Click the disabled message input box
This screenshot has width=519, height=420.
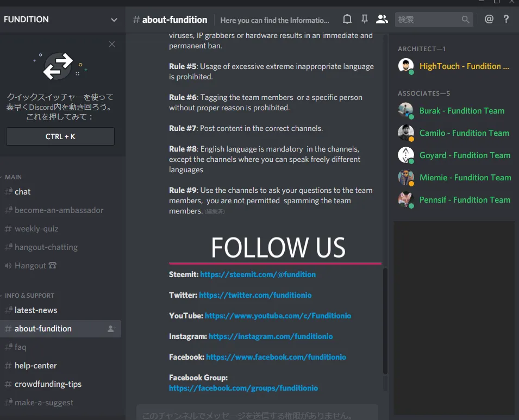[x=257, y=412]
